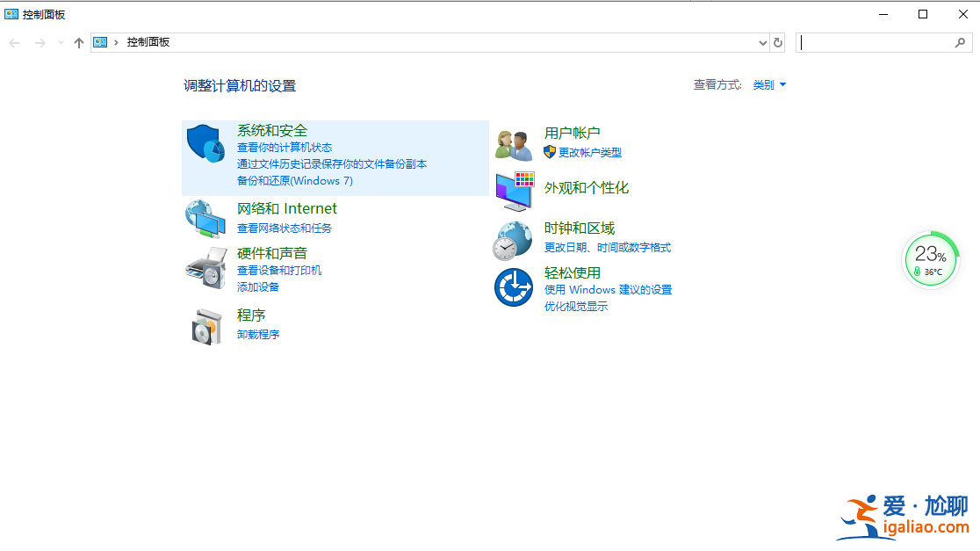
Task: Click the Network and Internet globe icon
Action: tap(205, 219)
